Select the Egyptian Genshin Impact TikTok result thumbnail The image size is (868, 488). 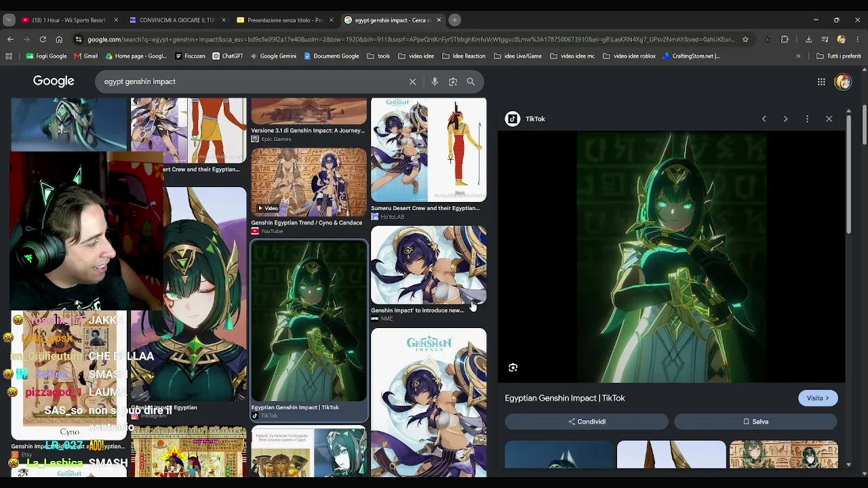click(309, 322)
